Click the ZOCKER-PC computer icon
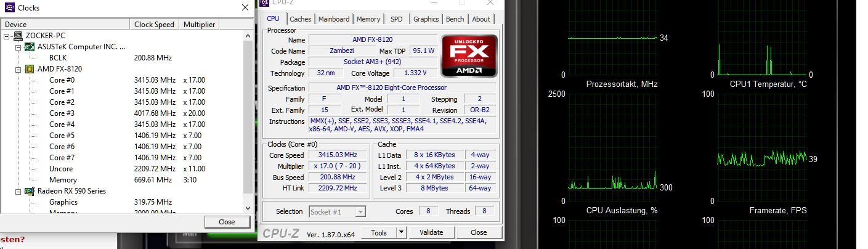868x249 pixels. pyautogui.click(x=18, y=36)
